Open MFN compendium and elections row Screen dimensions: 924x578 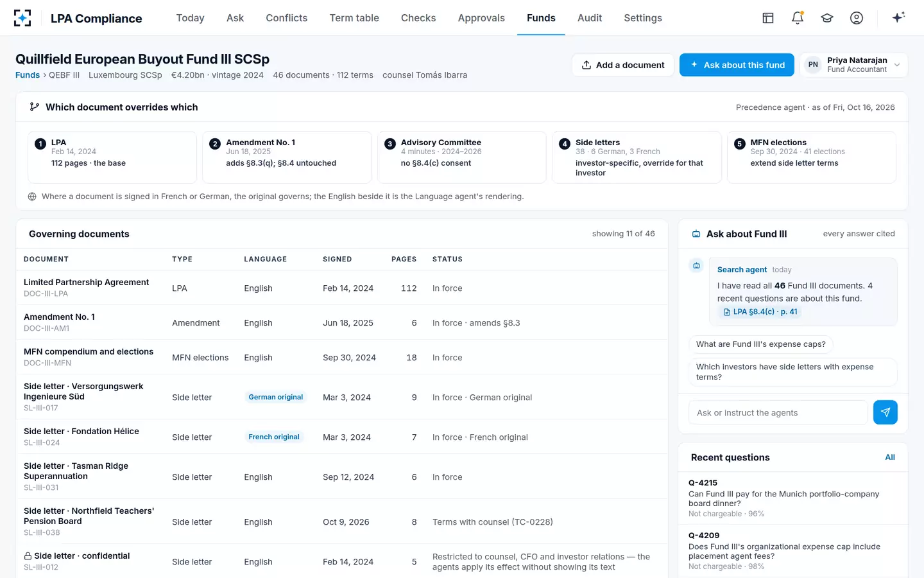pyautogui.click(x=342, y=357)
